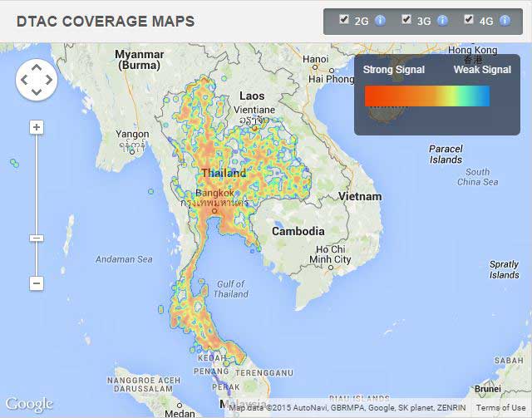Click the Yangon city marker
This screenshot has width=532, height=418.
click(x=132, y=152)
